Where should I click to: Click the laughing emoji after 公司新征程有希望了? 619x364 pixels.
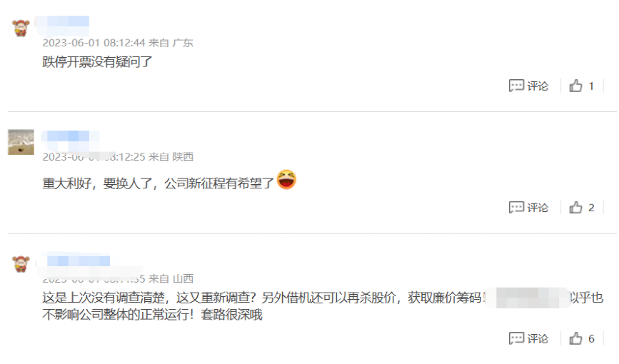286,180
